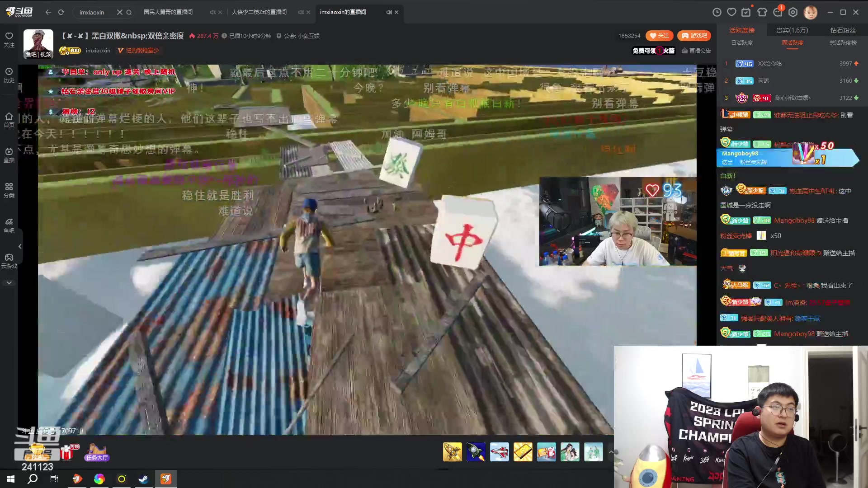Send the gold card gift
868x488 pixels.
coord(523,452)
